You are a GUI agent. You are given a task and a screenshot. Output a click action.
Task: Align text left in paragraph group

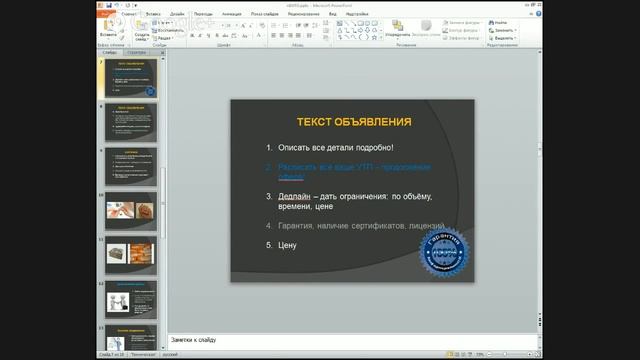click(273, 36)
